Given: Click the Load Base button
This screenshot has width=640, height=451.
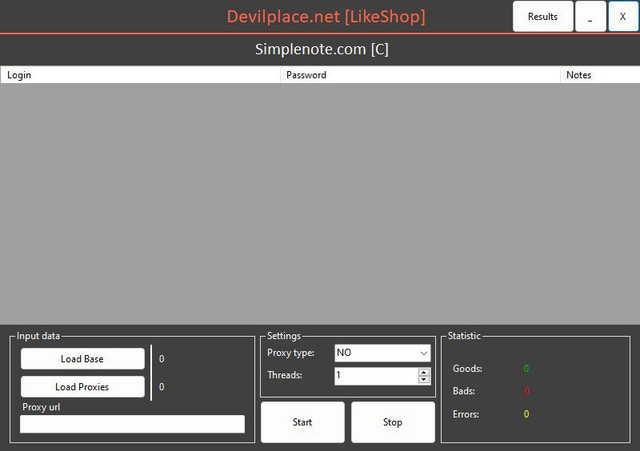Looking at the screenshot, I should click(x=82, y=359).
